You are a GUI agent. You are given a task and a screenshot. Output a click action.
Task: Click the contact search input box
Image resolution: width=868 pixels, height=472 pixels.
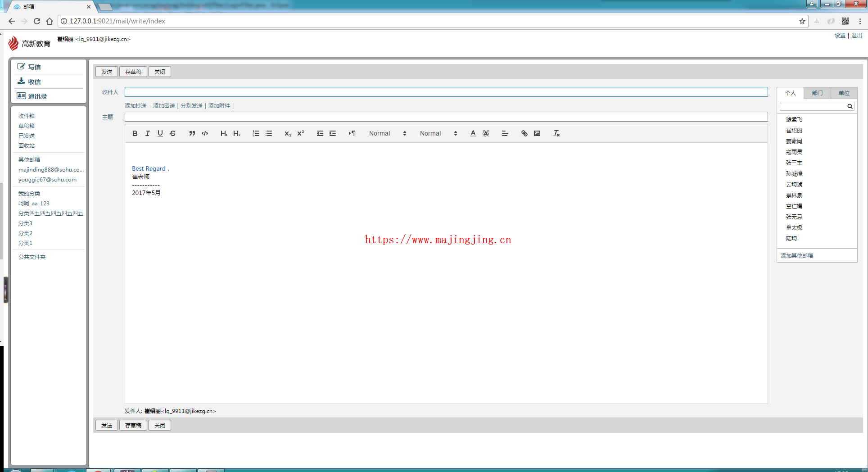tap(813, 106)
